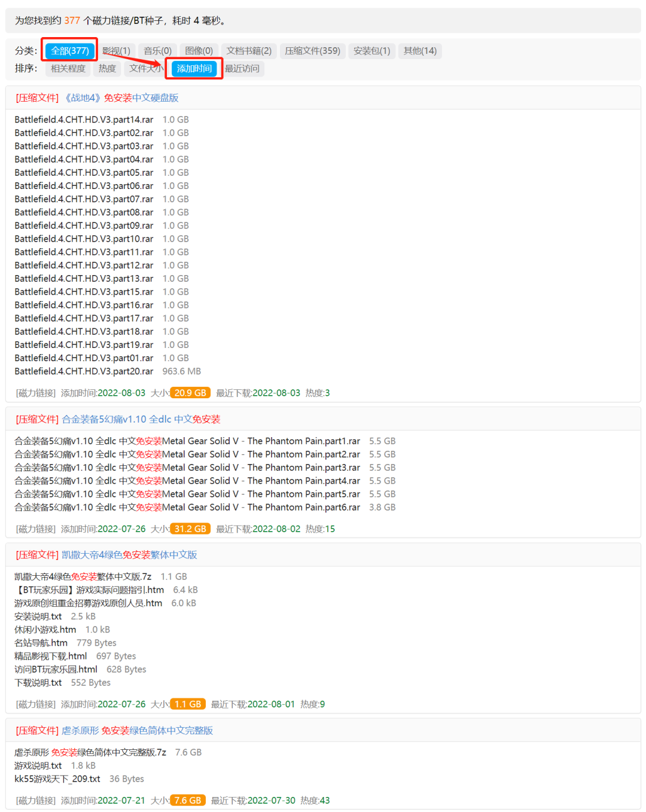Select the 休闲小游戏.htm file

45,630
